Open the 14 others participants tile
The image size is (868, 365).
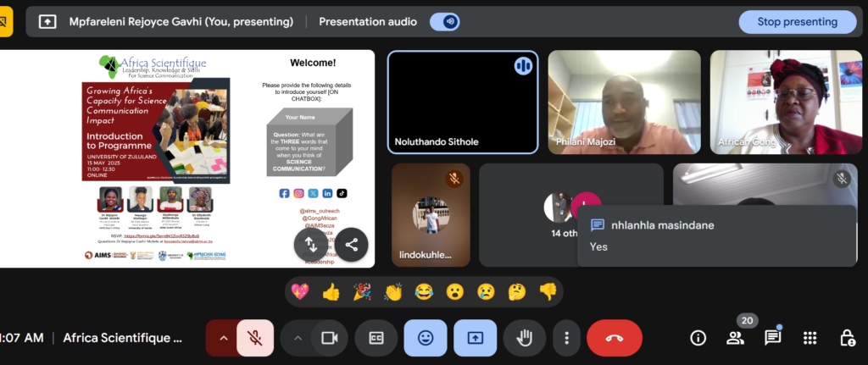pyautogui.click(x=571, y=215)
